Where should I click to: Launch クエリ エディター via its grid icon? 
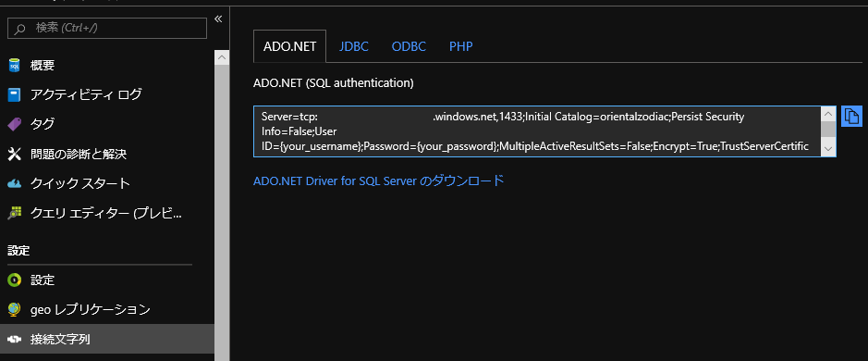click(15, 212)
